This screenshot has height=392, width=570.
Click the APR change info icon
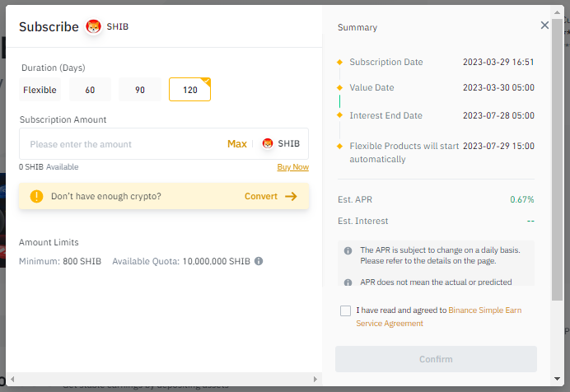pyautogui.click(x=348, y=250)
